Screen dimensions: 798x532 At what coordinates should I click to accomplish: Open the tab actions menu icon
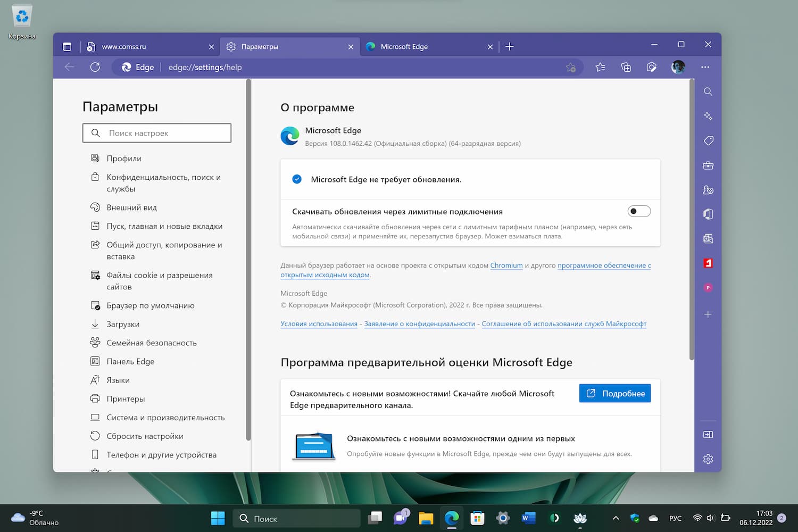(x=67, y=47)
